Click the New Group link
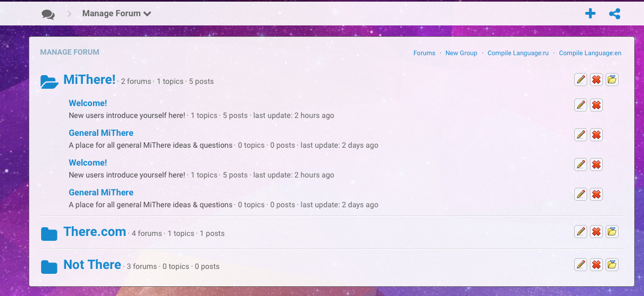The width and height of the screenshot is (644, 296). click(461, 53)
